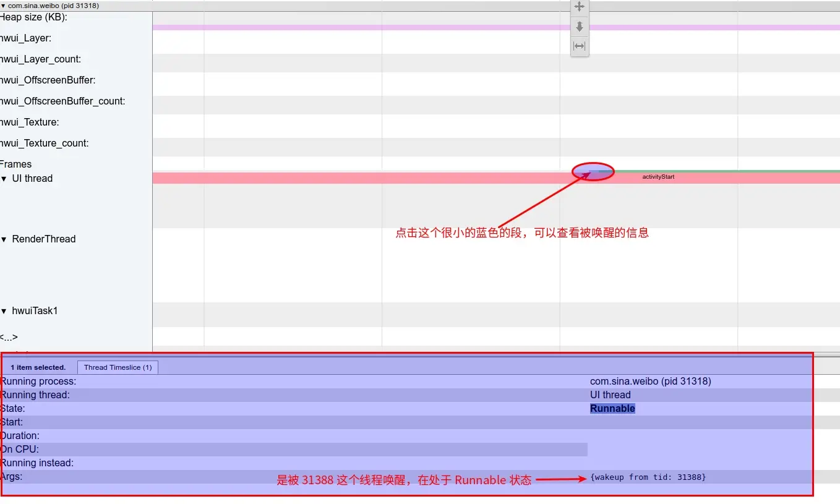
Task: Select the vertical zoom mode tool
Action: point(579,27)
